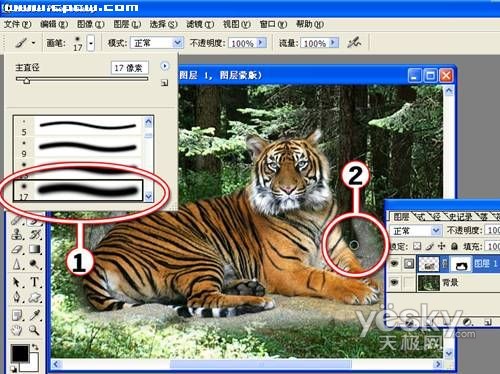Open the 图层 menu
This screenshot has width=500, height=374.
point(127,24)
